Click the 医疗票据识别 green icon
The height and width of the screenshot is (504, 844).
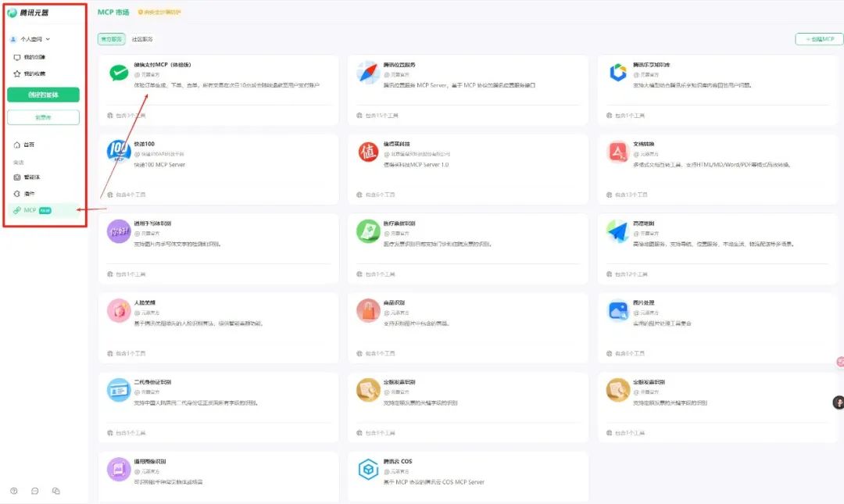[368, 231]
